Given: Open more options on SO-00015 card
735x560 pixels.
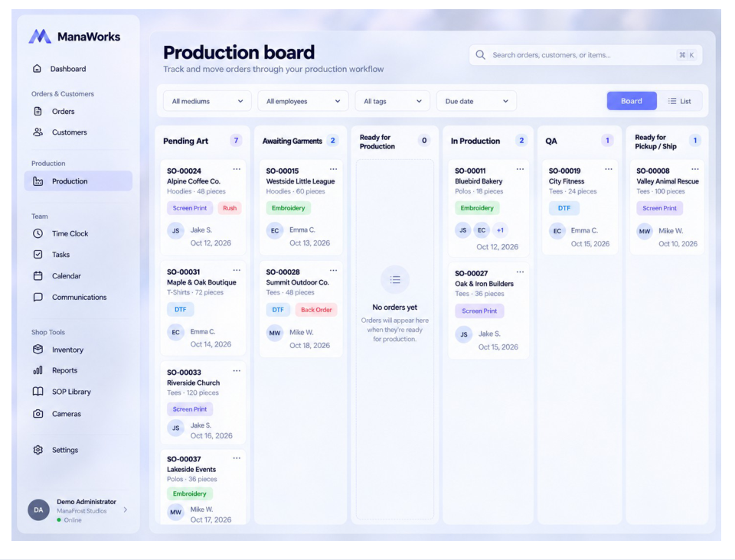Looking at the screenshot, I should click(x=333, y=170).
